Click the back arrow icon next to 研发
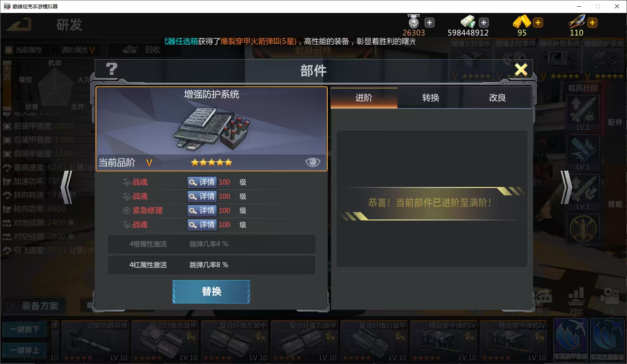 click(x=19, y=24)
